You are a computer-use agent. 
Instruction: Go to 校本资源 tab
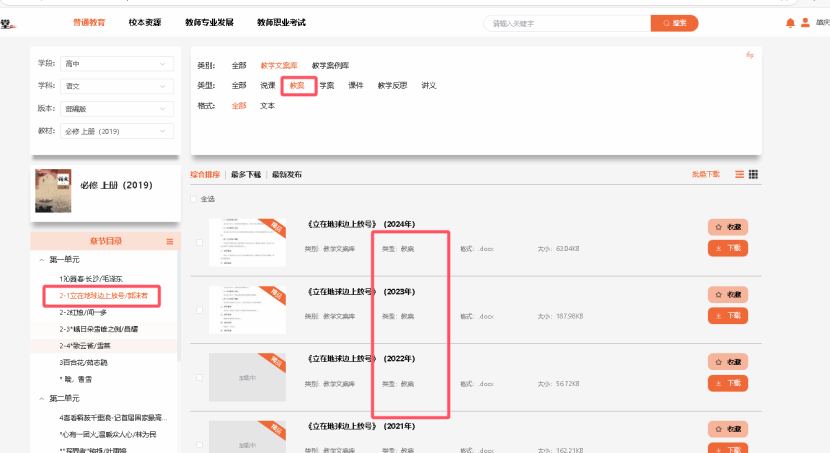click(149, 22)
